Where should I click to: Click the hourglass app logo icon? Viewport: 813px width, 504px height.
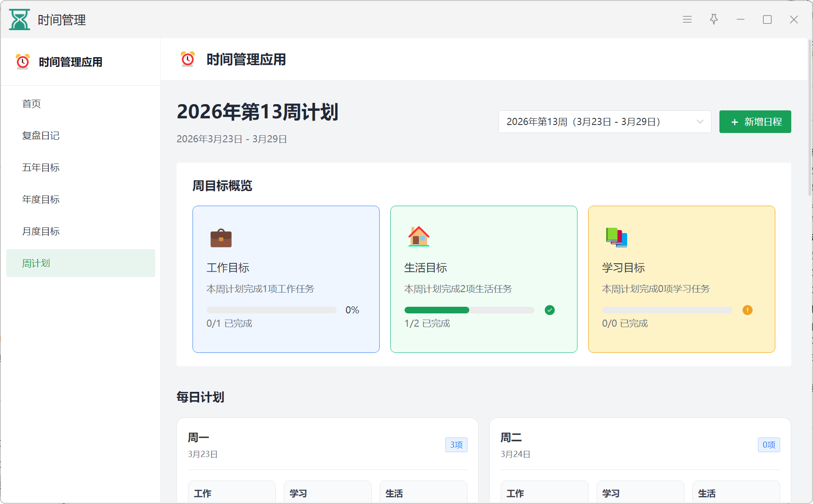pos(20,20)
